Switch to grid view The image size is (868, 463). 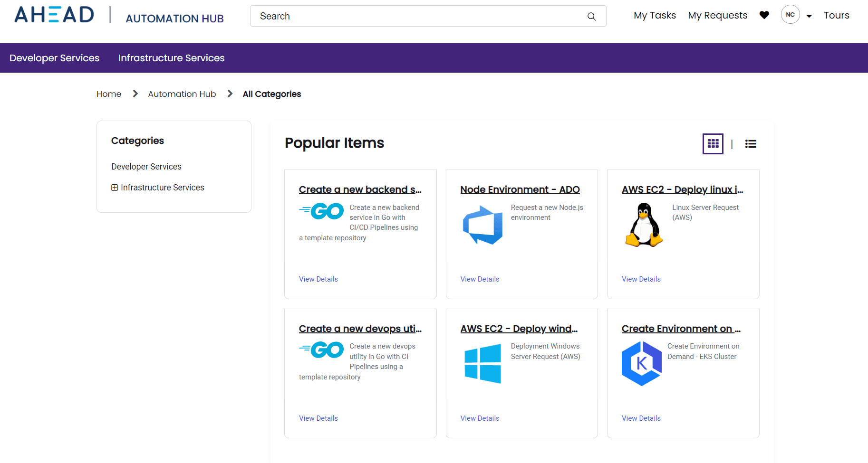713,144
